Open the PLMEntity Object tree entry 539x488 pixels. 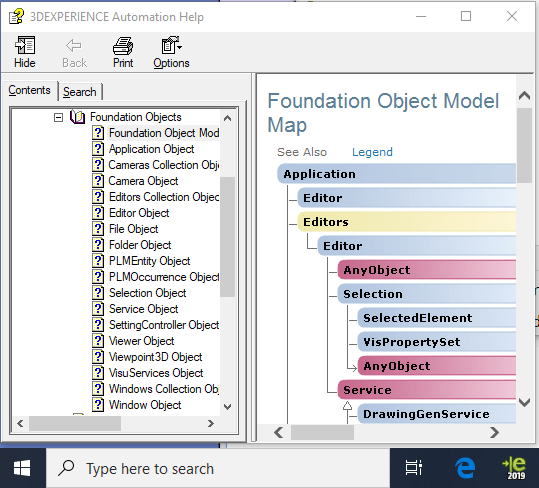tap(150, 260)
